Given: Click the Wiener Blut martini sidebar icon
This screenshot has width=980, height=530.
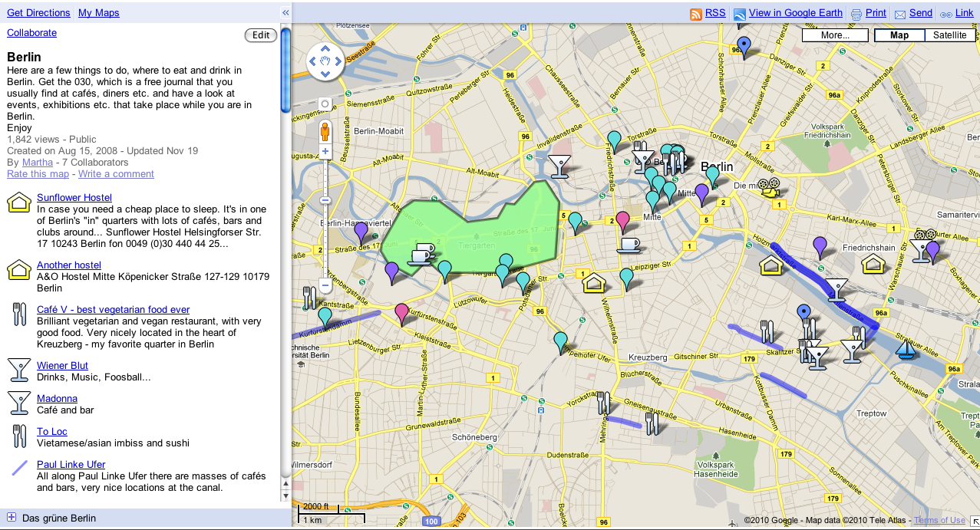Looking at the screenshot, I should [x=19, y=370].
